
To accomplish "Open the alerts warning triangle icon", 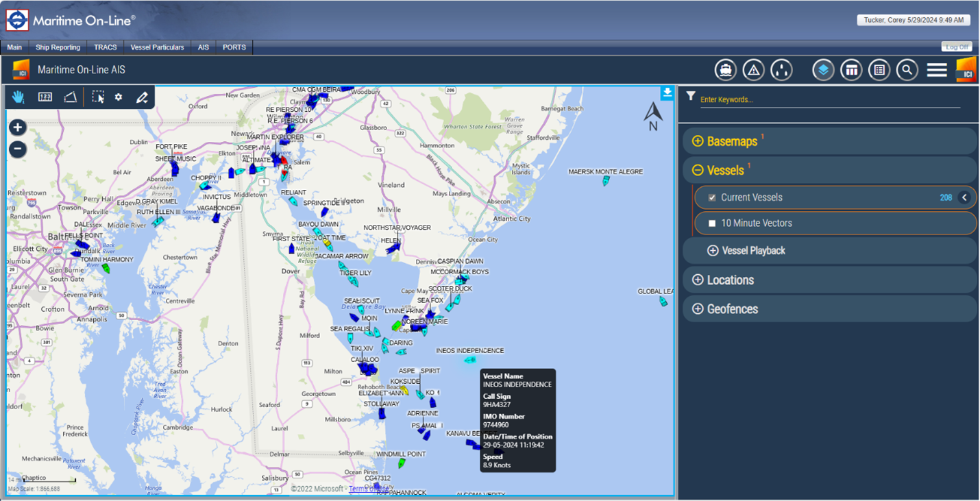I will tap(753, 69).
